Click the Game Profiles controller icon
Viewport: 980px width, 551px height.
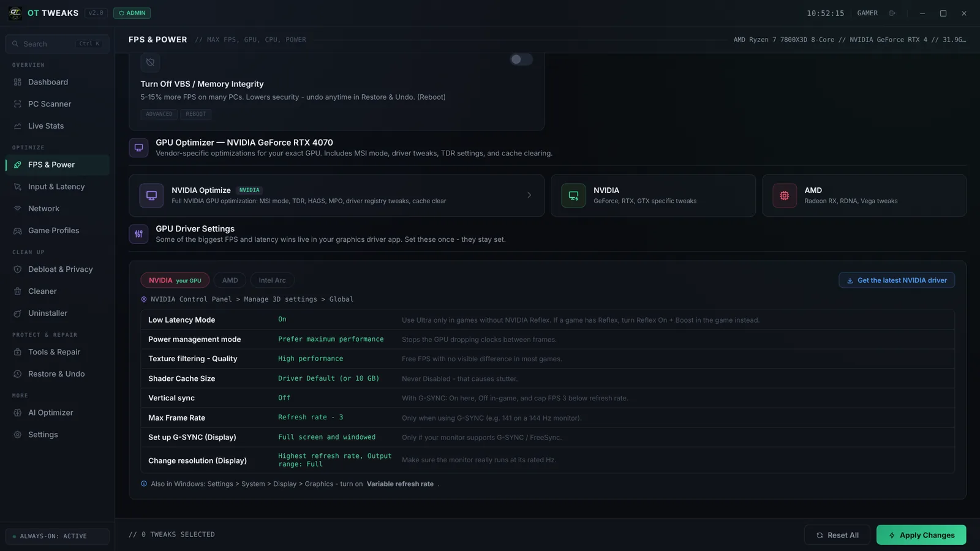(18, 231)
